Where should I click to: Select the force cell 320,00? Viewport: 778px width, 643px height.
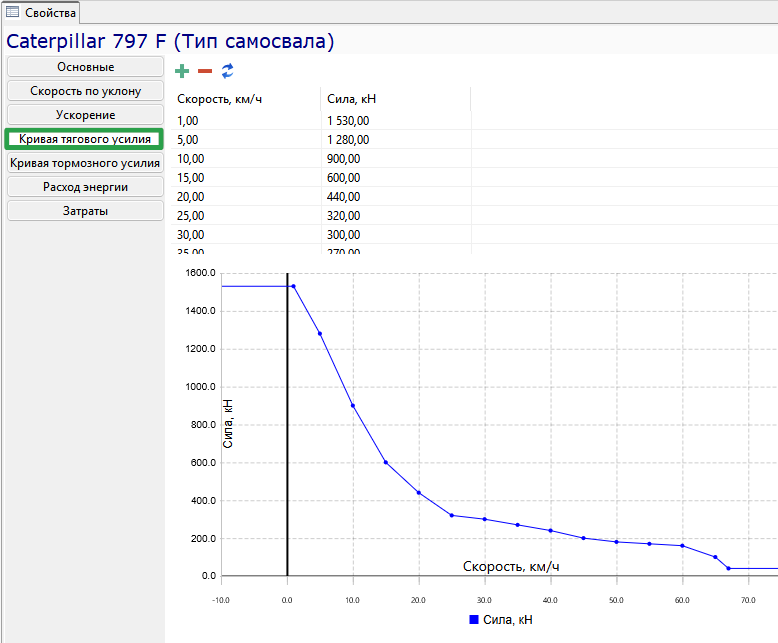[396, 215]
